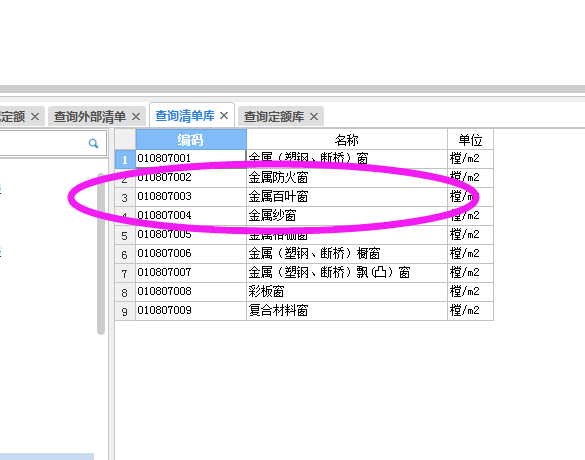Switch to the 查询外部清单 tab
The image size is (585, 460).
90,117
